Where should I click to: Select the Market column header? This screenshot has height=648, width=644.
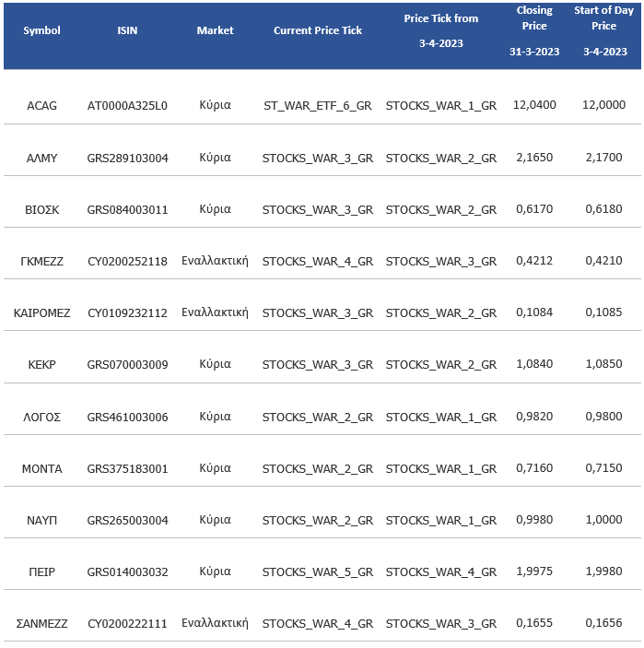tap(215, 30)
